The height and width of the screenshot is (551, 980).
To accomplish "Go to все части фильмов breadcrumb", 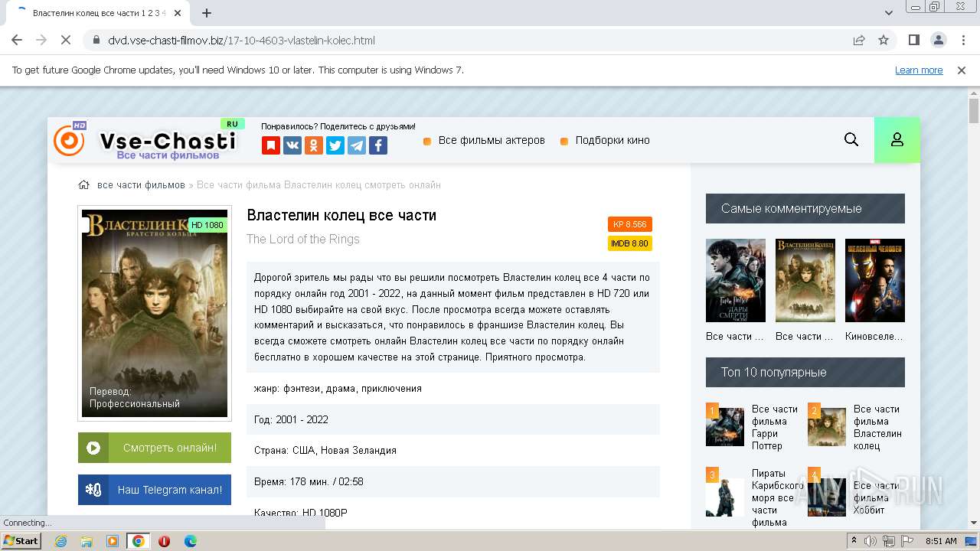I will (141, 185).
